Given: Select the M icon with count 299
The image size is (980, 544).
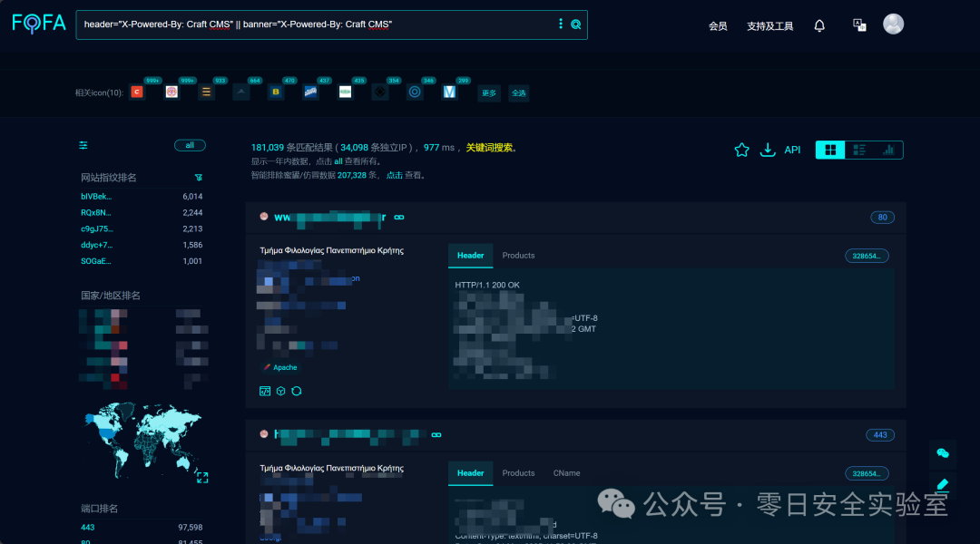Looking at the screenshot, I should click(449, 92).
